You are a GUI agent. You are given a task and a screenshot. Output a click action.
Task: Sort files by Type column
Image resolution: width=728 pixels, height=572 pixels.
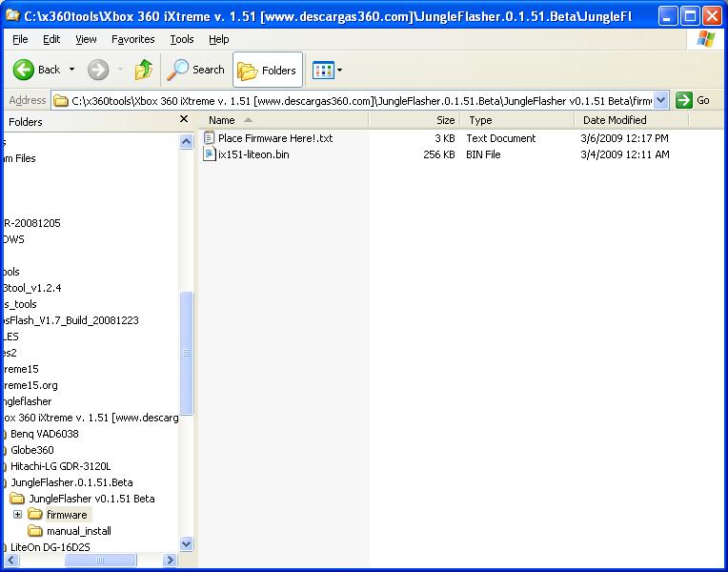[516, 120]
